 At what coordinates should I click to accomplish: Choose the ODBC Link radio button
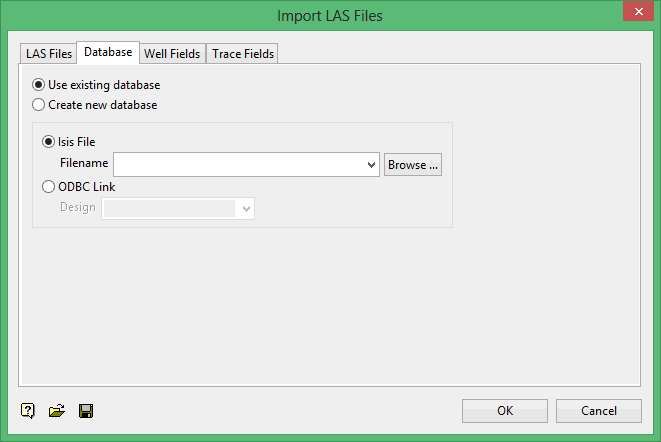click(x=48, y=186)
